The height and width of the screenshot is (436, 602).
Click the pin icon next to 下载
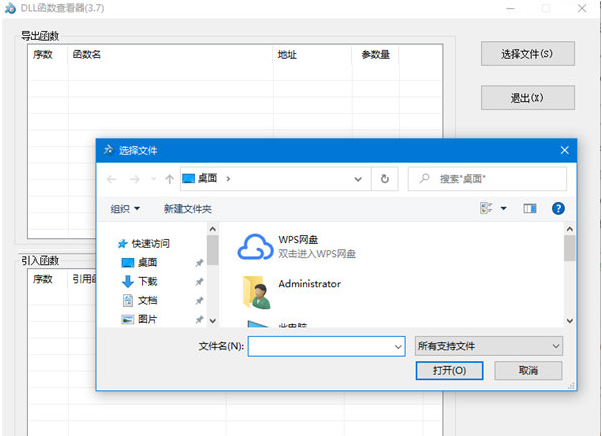tap(199, 282)
